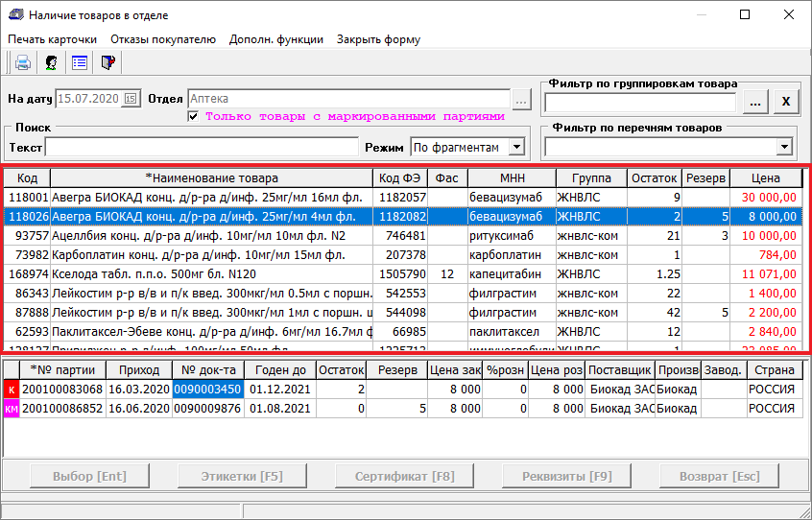Open the Печать карточки menu
This screenshot has height=520, width=812.
53,39
